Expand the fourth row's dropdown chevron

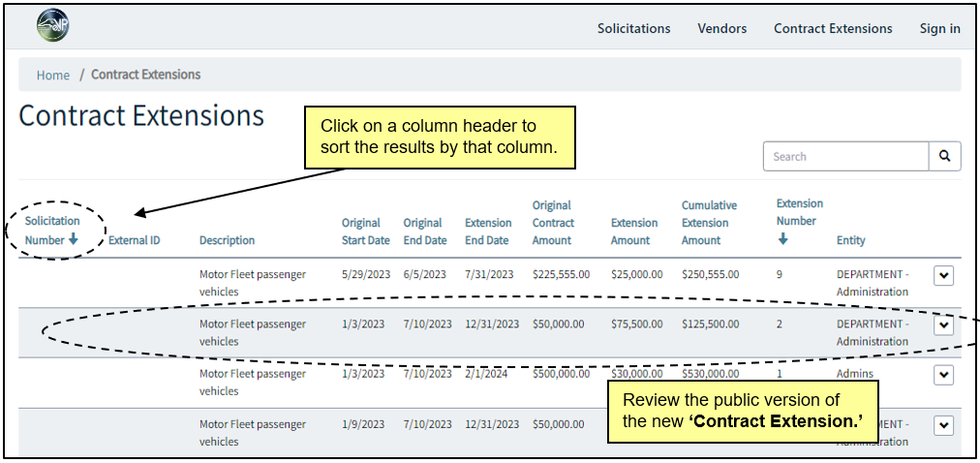(943, 425)
